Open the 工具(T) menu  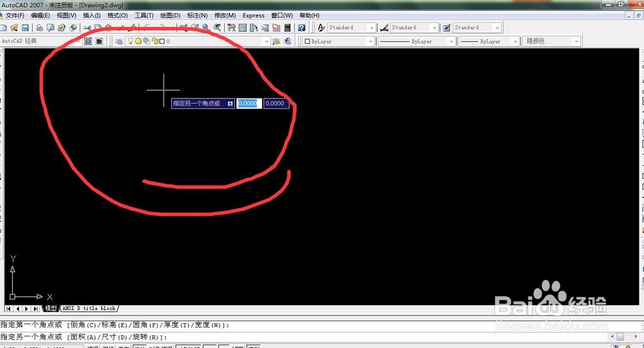144,15
